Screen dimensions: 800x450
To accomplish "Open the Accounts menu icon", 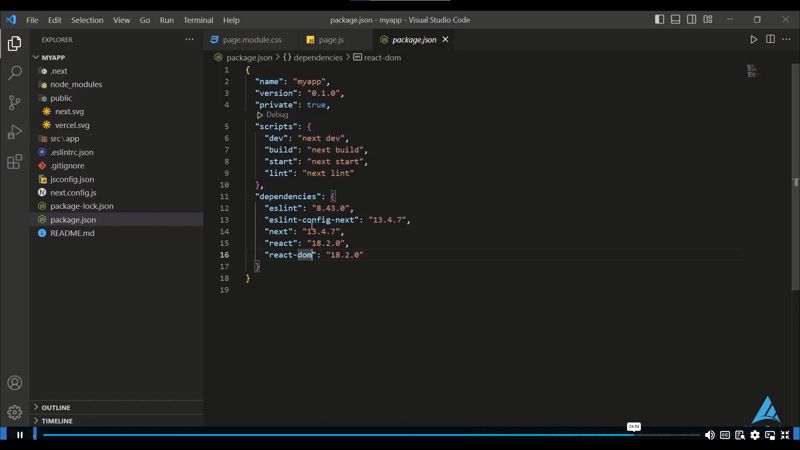I will click(x=14, y=383).
